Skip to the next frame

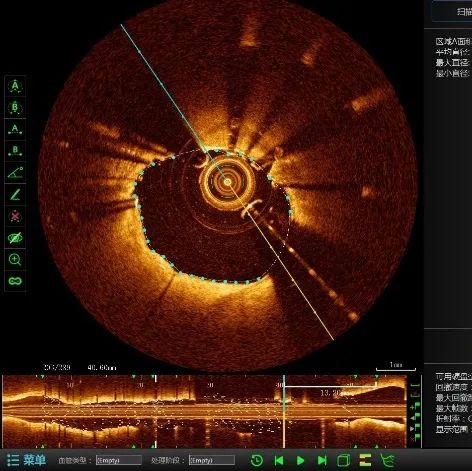click(x=322, y=460)
